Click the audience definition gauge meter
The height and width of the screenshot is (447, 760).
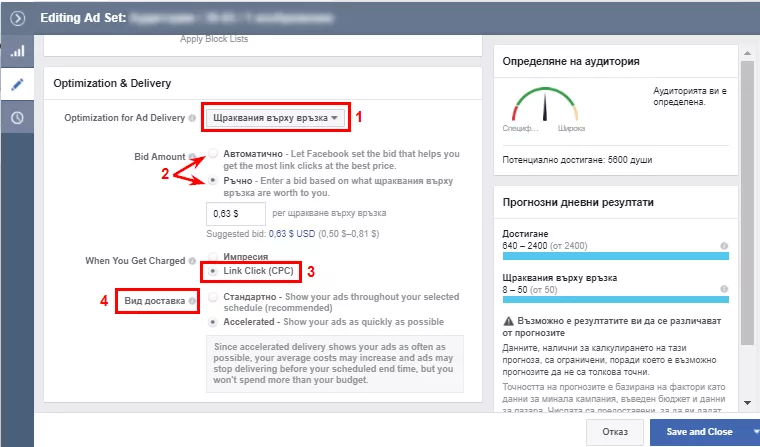(x=545, y=104)
